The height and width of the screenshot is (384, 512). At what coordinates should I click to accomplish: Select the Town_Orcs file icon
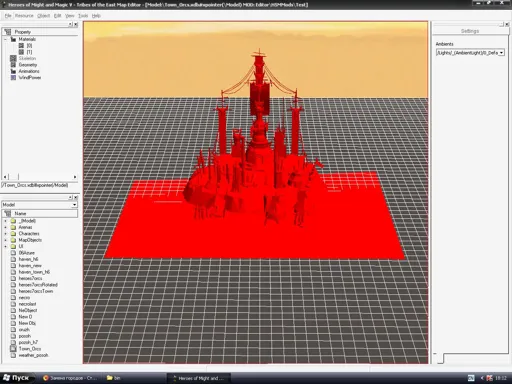13,349
